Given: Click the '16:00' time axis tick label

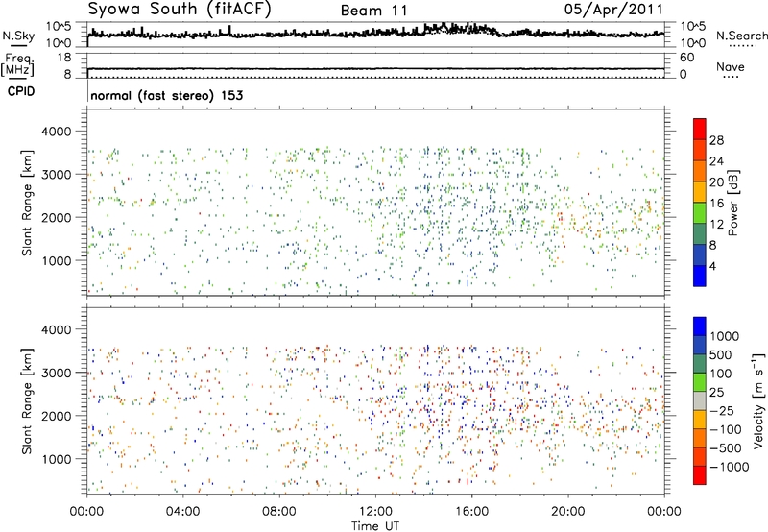Looking at the screenshot, I should click(471, 512).
